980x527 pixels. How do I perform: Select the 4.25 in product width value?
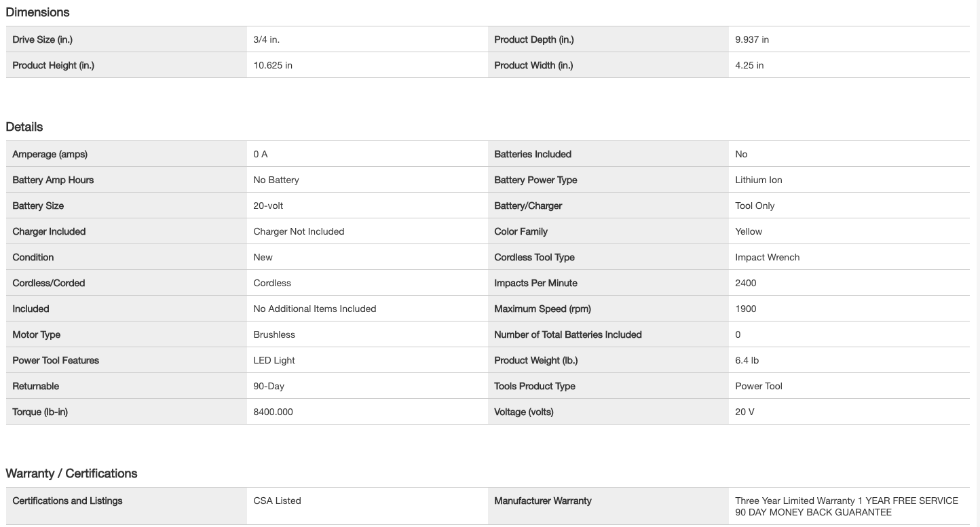(x=749, y=65)
